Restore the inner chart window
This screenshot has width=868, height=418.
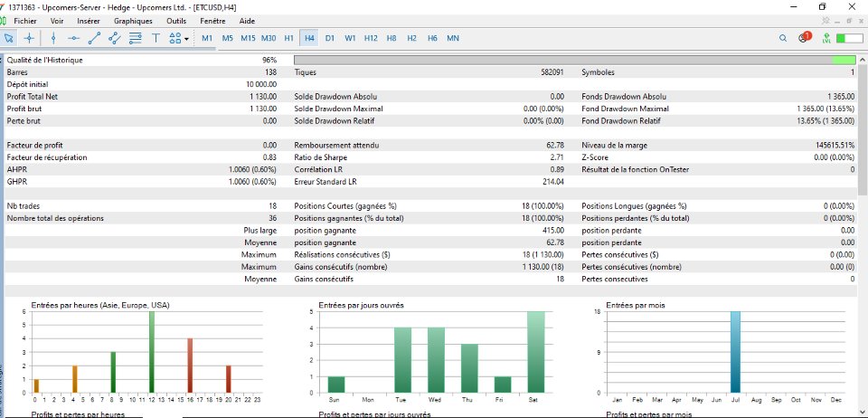[849, 21]
